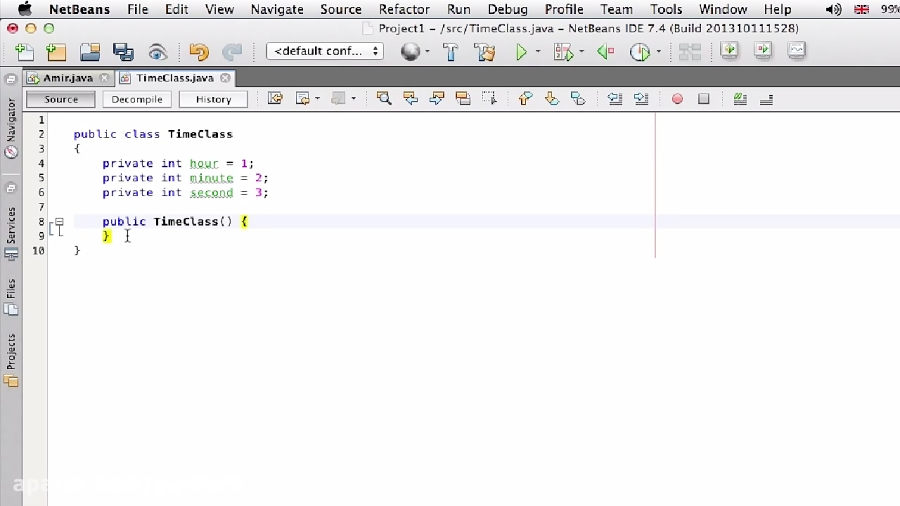Expand the Debug project dropdown arrow
900x506 pixels.
[x=581, y=52]
